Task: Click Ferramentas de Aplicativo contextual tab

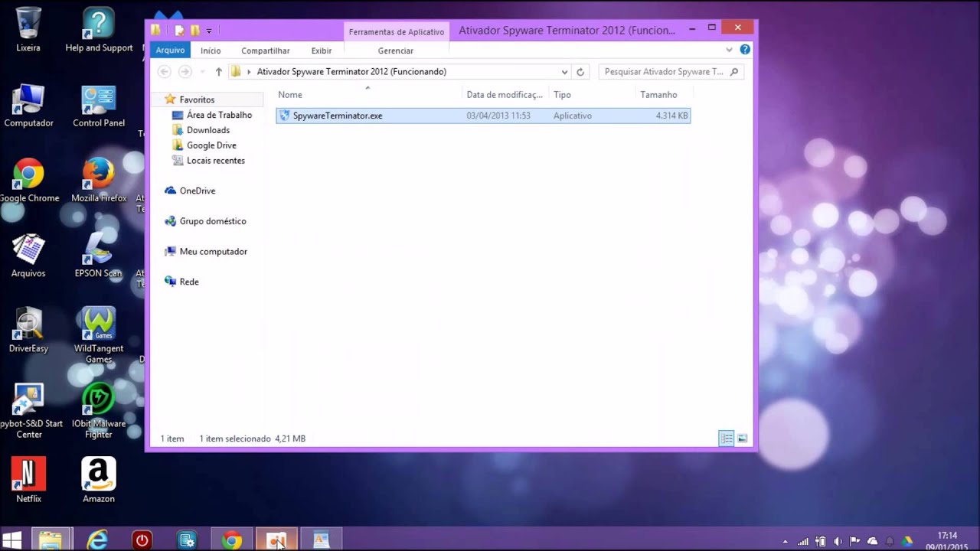Action: [x=397, y=32]
